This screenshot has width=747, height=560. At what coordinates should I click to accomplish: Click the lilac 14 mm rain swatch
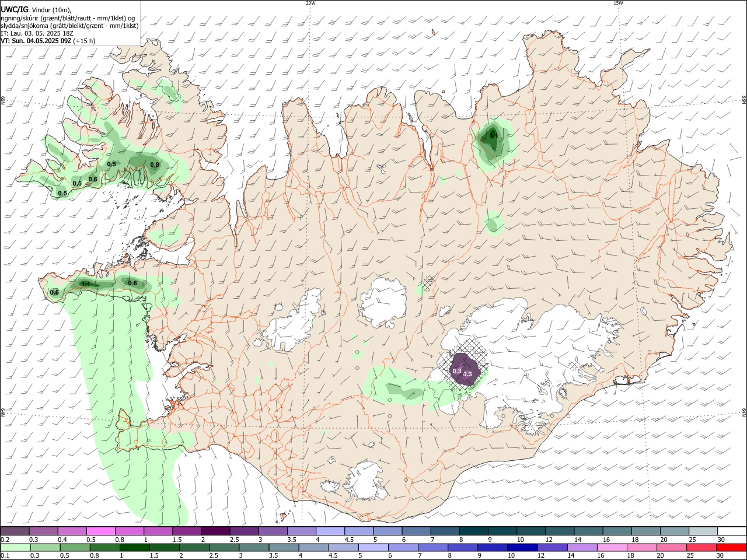point(582,547)
